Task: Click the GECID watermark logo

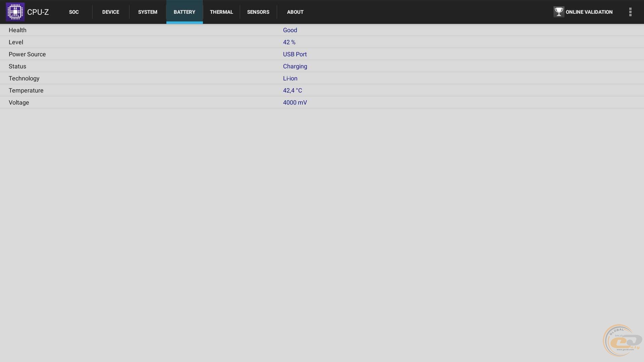Action: [x=622, y=341]
